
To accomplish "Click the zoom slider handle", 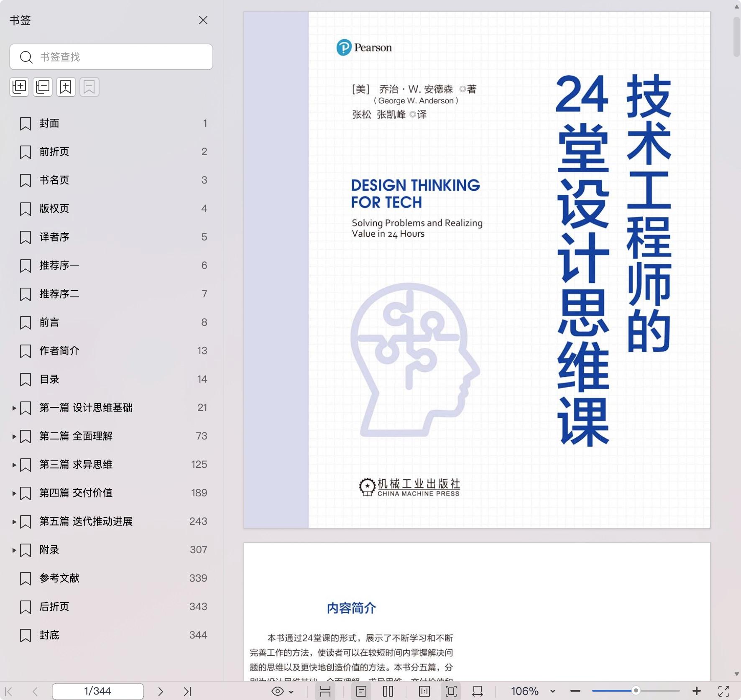I will click(636, 691).
